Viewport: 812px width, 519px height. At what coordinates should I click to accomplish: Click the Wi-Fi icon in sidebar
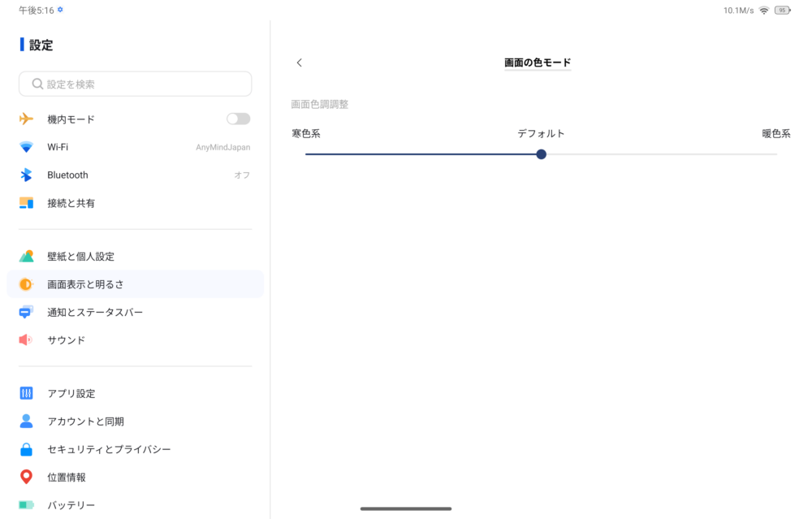click(26, 147)
